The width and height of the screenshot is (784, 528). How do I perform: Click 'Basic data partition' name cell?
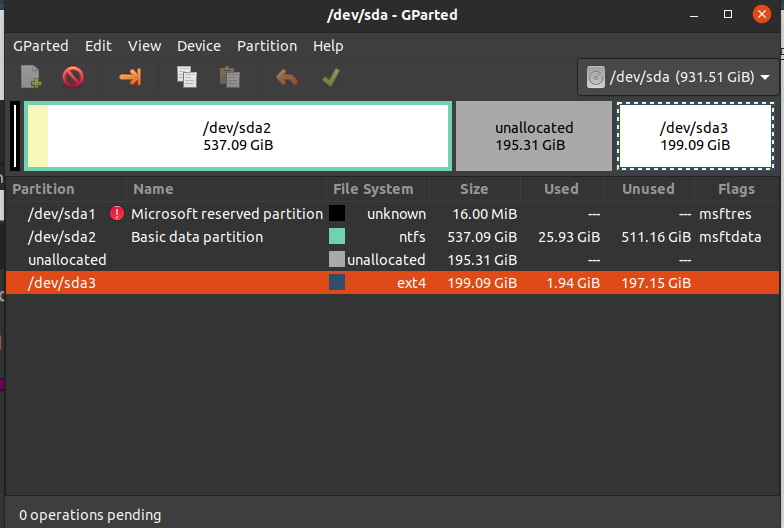[197, 237]
